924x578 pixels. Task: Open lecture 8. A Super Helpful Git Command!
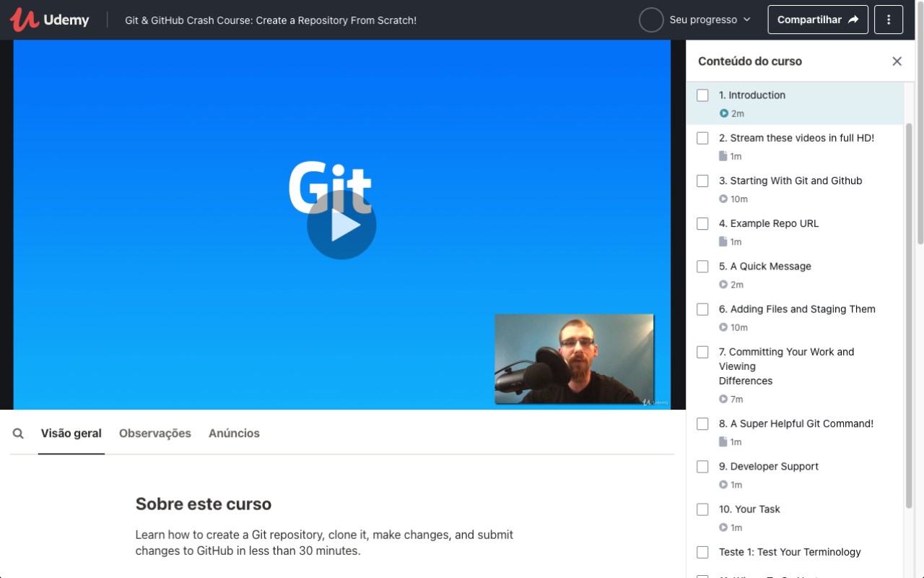795,432
